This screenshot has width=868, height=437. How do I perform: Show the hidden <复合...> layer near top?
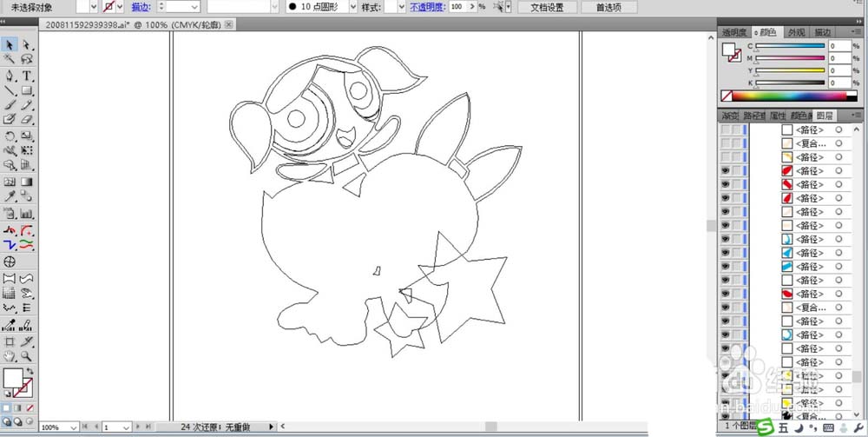[x=725, y=143]
